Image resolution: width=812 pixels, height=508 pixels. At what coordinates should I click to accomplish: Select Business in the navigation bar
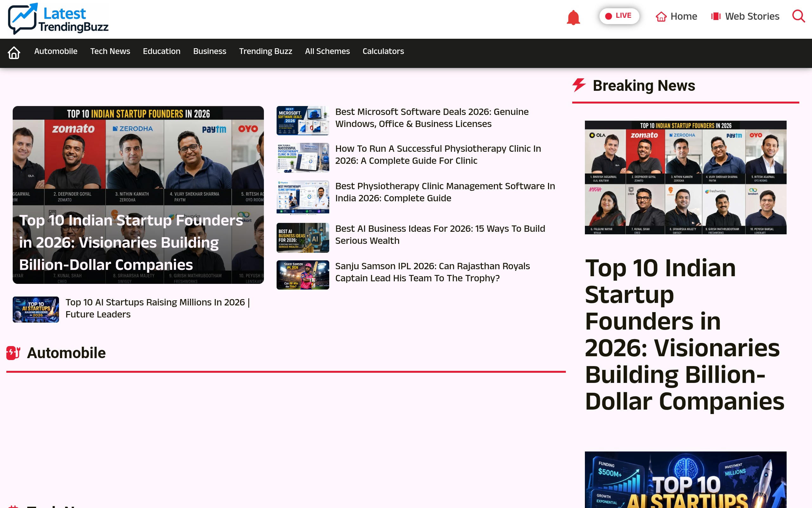[x=210, y=51]
